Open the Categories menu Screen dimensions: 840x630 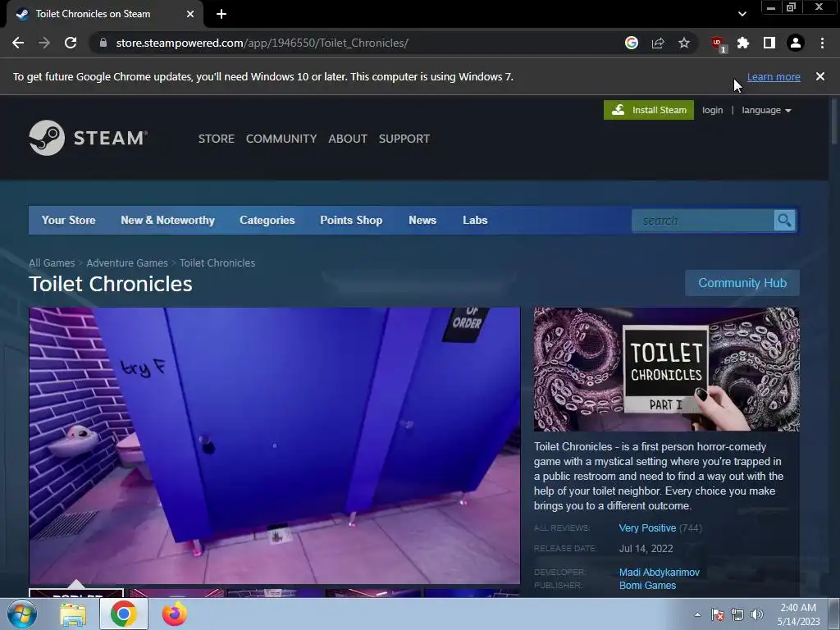click(x=267, y=220)
